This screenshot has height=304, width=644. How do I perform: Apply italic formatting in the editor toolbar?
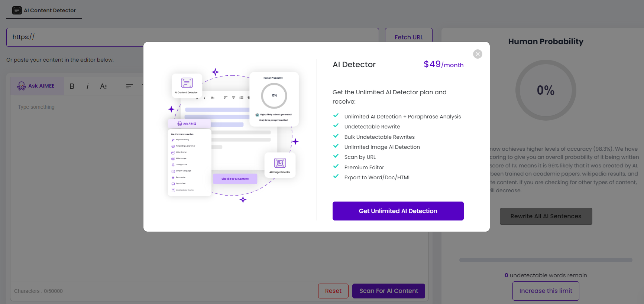click(x=88, y=86)
